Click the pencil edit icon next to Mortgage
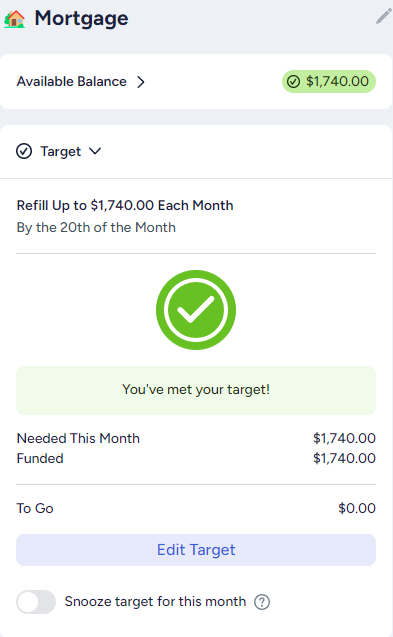This screenshot has height=637, width=393. click(x=383, y=17)
